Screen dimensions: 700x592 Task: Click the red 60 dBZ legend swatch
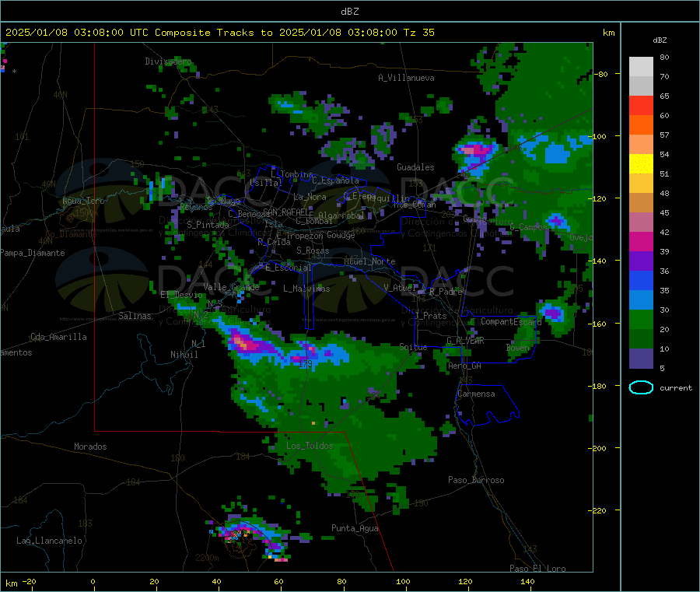coord(641,105)
